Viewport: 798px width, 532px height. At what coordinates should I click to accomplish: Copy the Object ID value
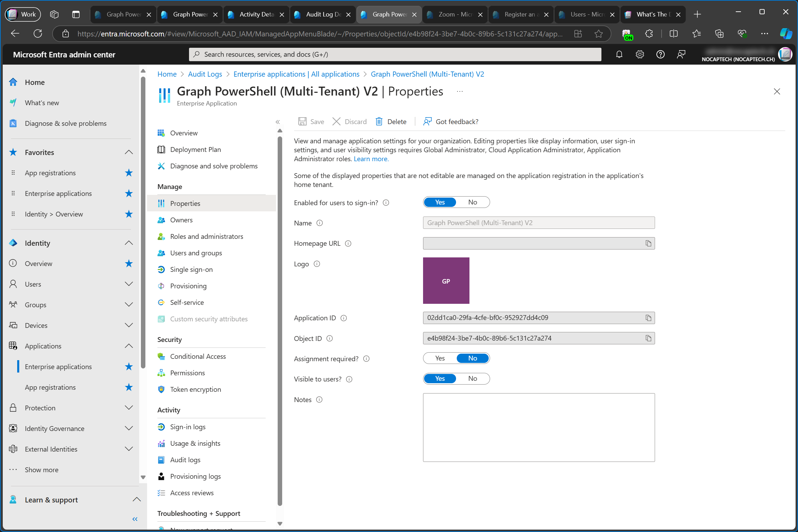coord(648,338)
